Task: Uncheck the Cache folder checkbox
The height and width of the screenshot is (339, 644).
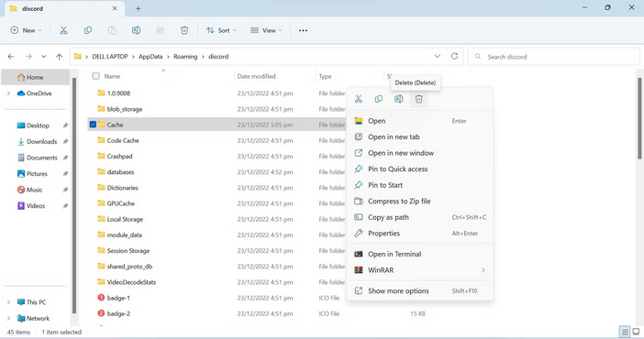Action: 93,125
